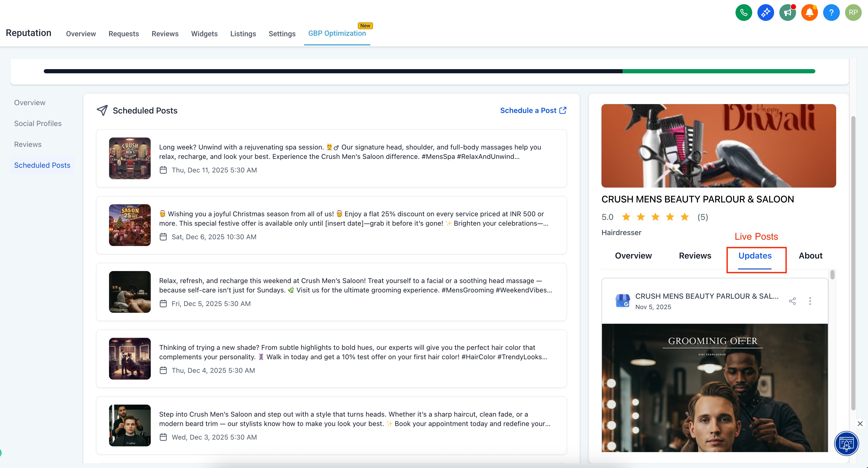Click the live posts panel scrollbar
The image size is (868, 468).
(x=832, y=275)
